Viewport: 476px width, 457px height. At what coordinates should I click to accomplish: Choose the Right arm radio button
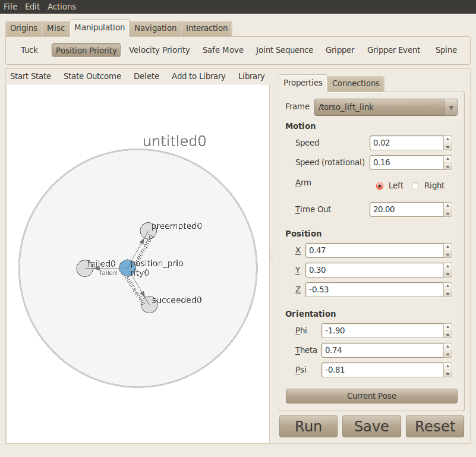coord(416,185)
